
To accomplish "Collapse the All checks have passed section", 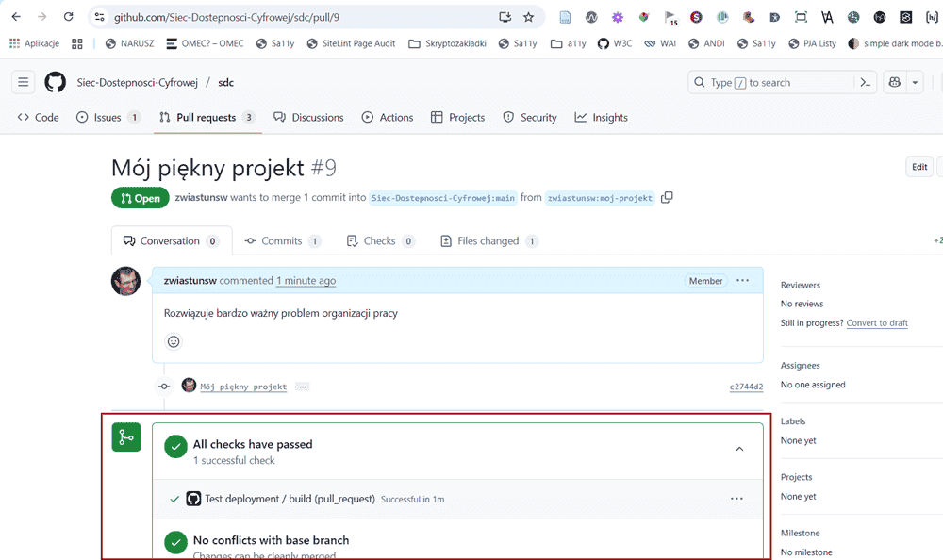I will (x=739, y=450).
